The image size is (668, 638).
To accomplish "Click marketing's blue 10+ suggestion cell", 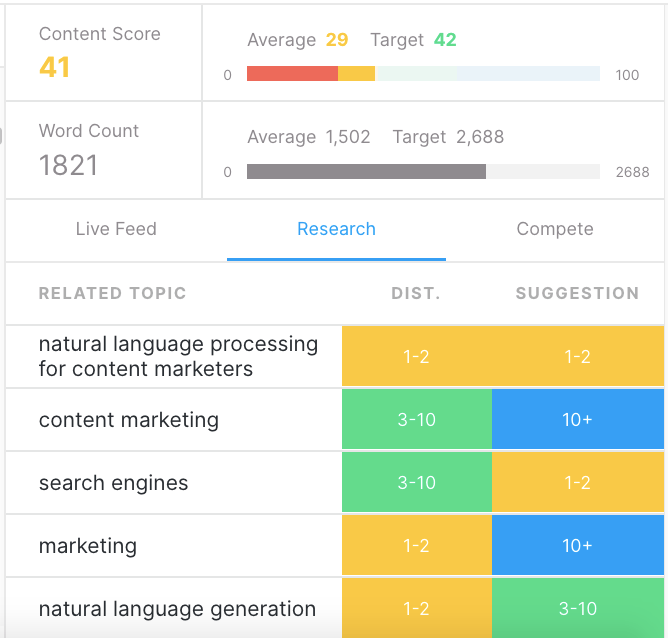I will coord(578,546).
